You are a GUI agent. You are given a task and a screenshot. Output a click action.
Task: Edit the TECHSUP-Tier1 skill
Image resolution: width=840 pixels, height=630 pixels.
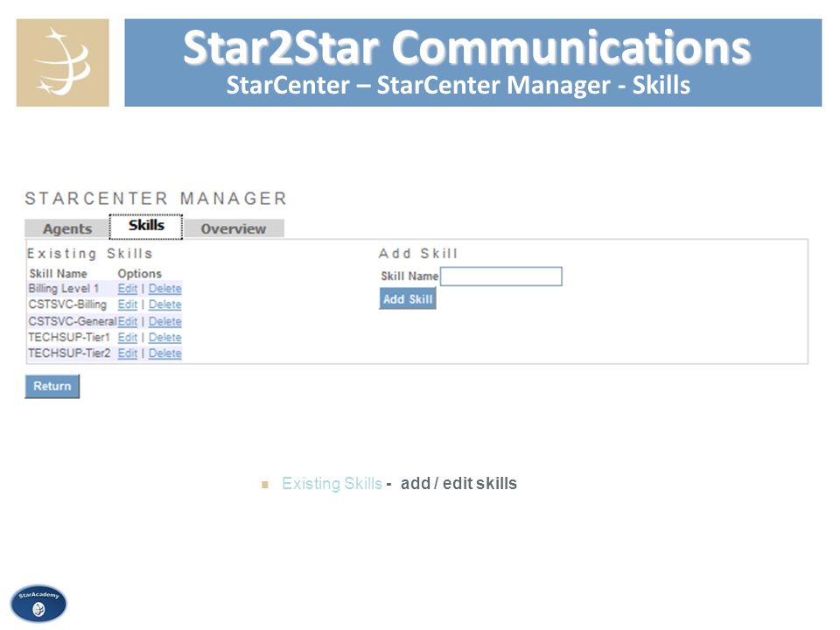point(128,338)
